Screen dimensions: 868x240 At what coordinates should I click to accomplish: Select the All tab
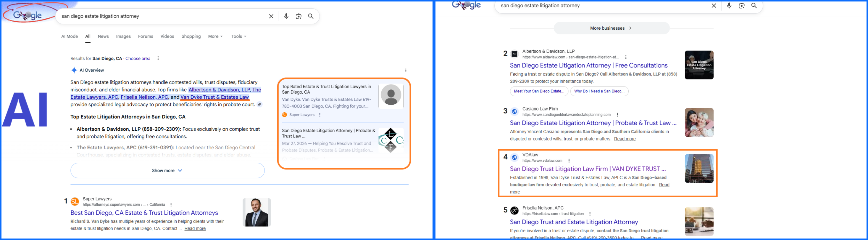pos(88,36)
